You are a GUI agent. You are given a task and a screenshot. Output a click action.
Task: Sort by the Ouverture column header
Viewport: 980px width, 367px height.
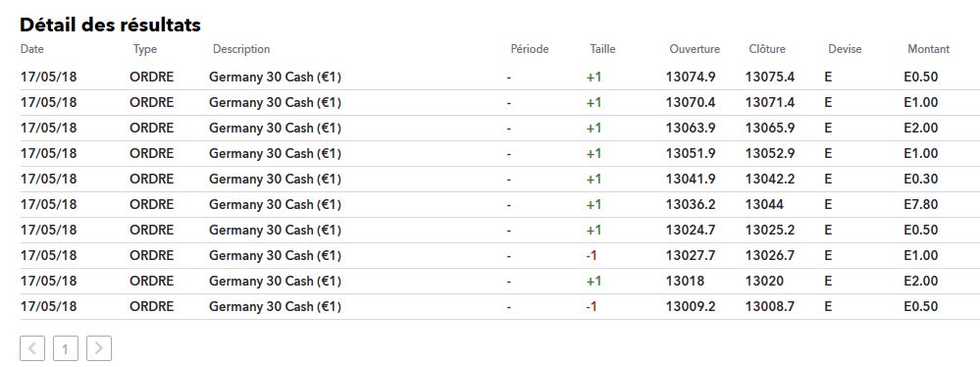[x=695, y=49]
